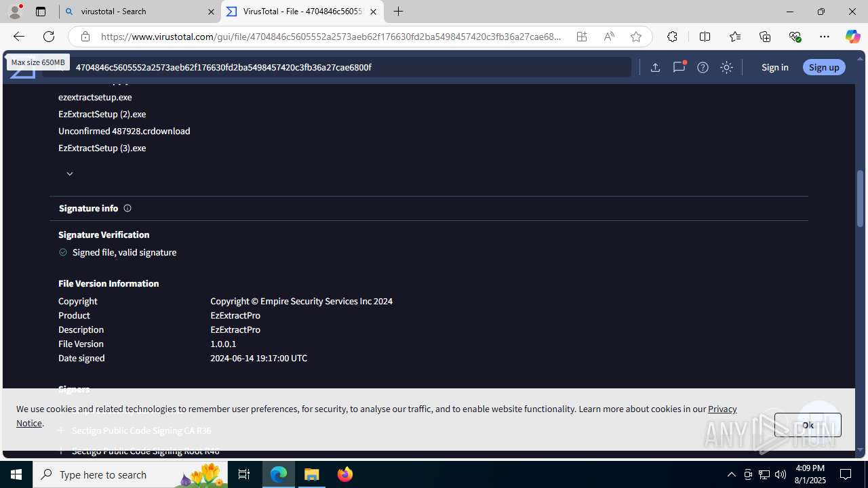The height and width of the screenshot is (488, 868).
Task: Open Tab actions menu icon
Action: [x=41, y=12]
